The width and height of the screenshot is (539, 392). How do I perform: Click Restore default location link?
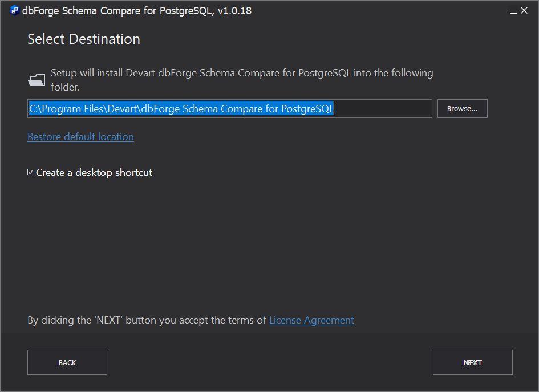(81, 137)
